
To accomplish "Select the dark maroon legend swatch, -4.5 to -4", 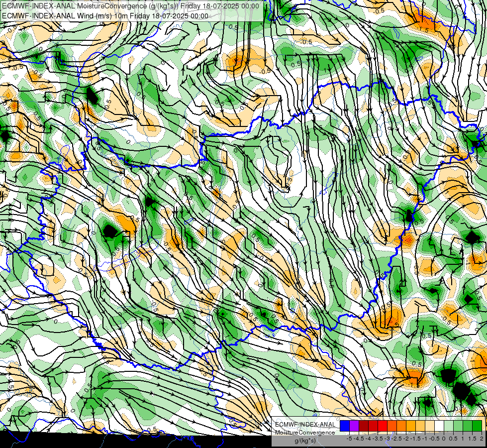I will [x=364, y=426].
